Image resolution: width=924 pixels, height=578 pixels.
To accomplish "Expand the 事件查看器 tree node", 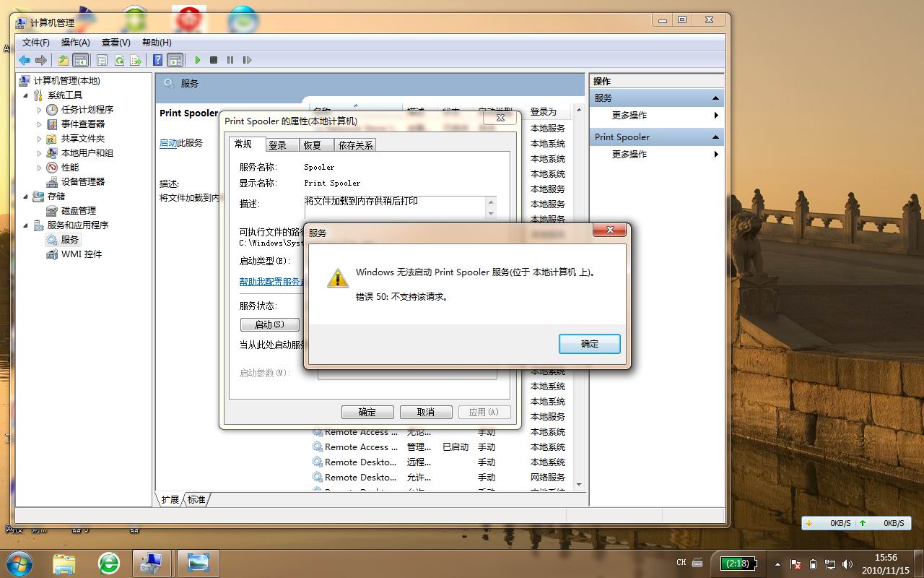I will 40,124.
